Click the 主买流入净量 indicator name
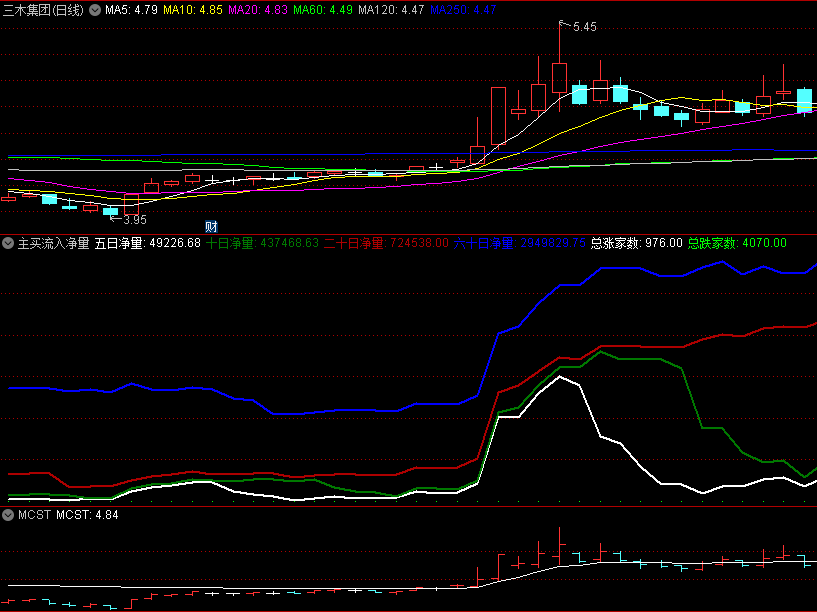This screenshot has width=817, height=612. tap(54, 243)
